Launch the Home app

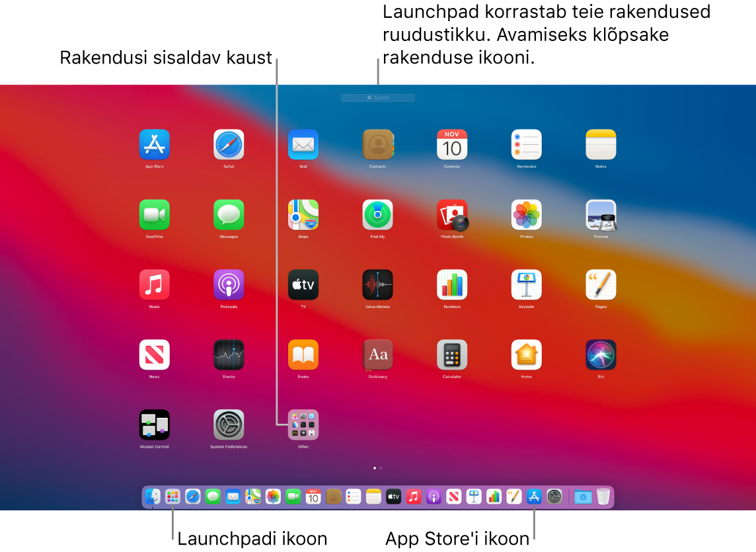pyautogui.click(x=527, y=354)
